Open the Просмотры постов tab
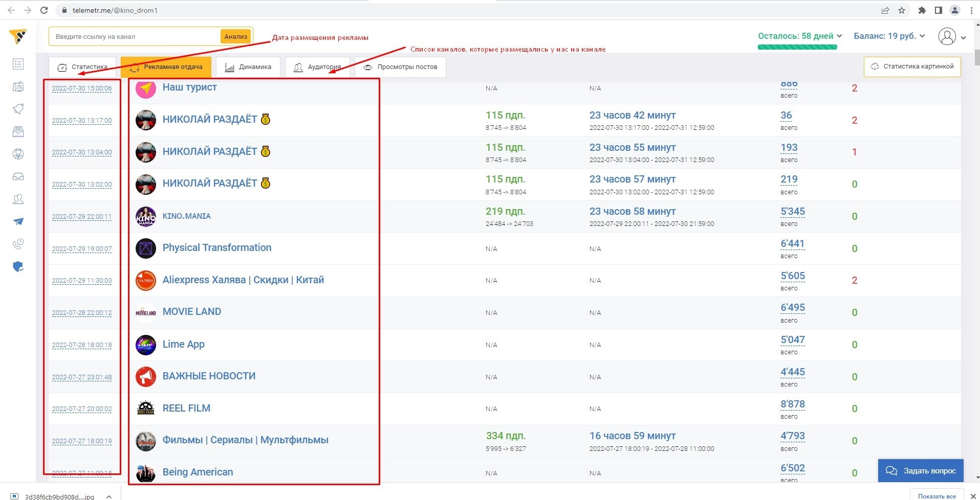Image resolution: width=980 pixels, height=500 pixels. click(400, 67)
